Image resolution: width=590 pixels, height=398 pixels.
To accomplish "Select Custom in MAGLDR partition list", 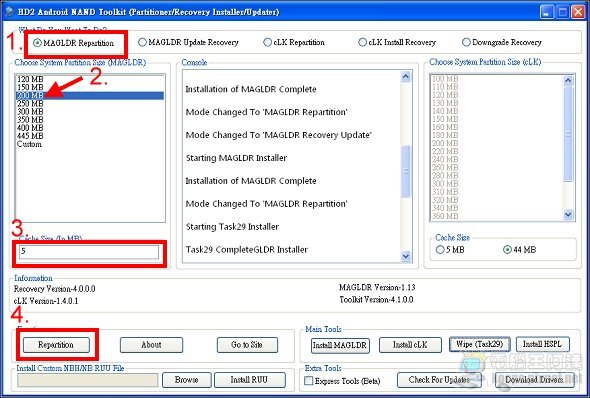I will [x=90, y=144].
